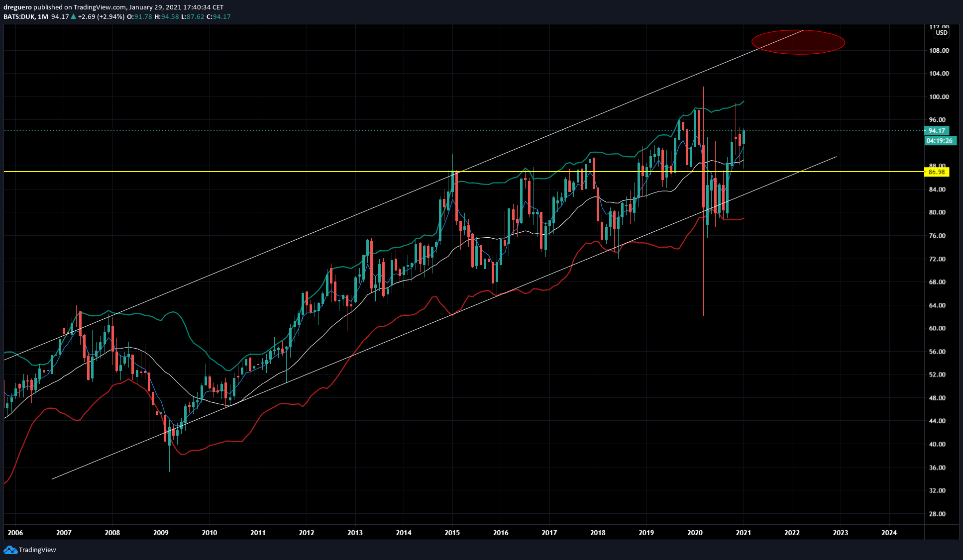This screenshot has width=963, height=560.
Task: Click the 2020 label on time axis
Action: [x=695, y=533]
